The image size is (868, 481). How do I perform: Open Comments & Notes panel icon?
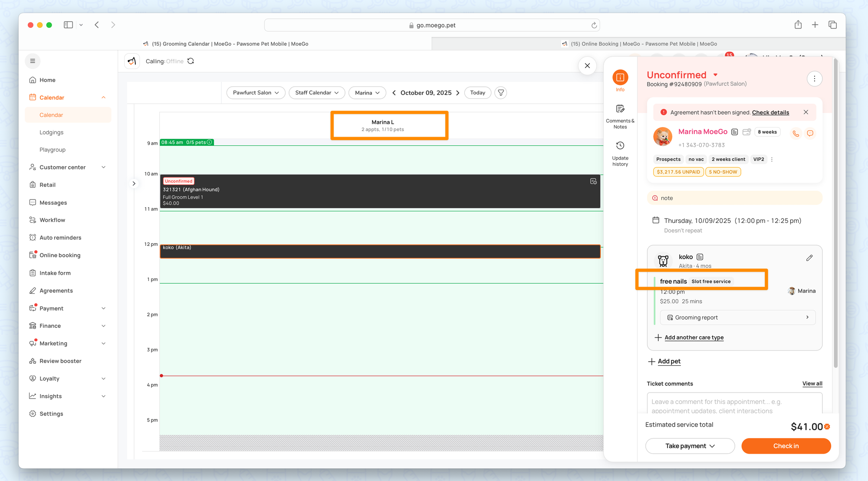(620, 109)
